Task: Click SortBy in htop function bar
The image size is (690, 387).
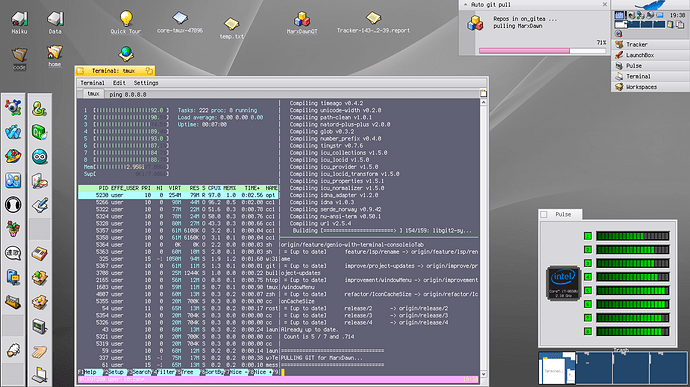Action: tap(214, 372)
